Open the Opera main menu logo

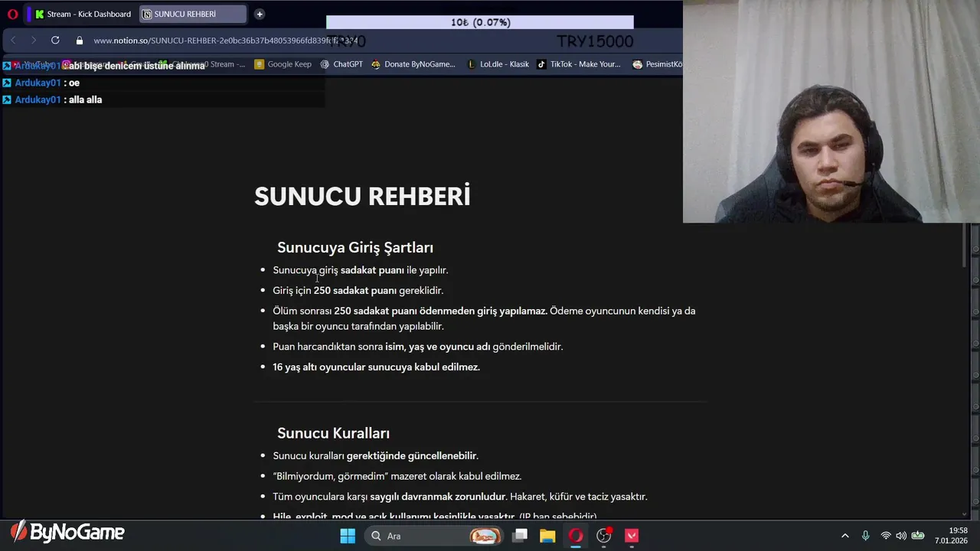coord(12,14)
